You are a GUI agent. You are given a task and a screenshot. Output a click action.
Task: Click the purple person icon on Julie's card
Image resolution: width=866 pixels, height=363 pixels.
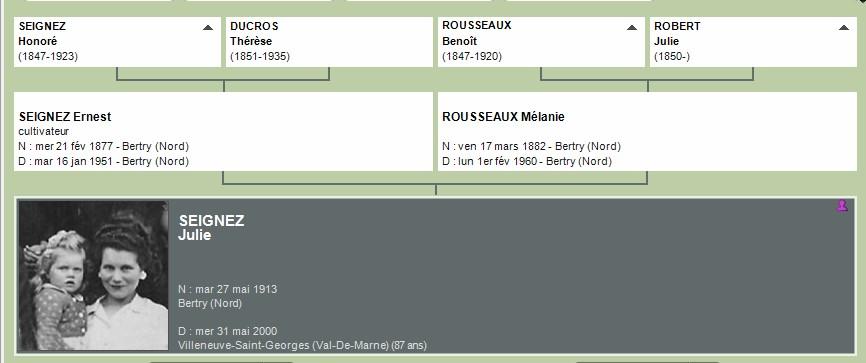842,206
